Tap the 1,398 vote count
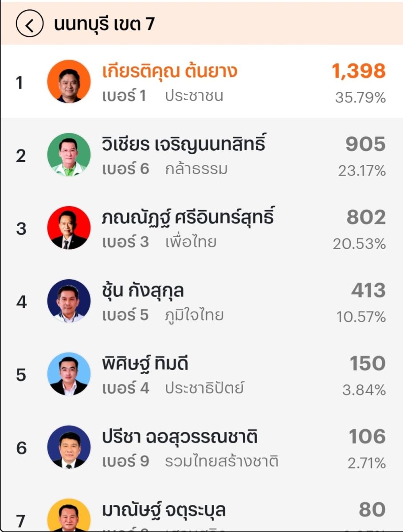 pos(358,71)
